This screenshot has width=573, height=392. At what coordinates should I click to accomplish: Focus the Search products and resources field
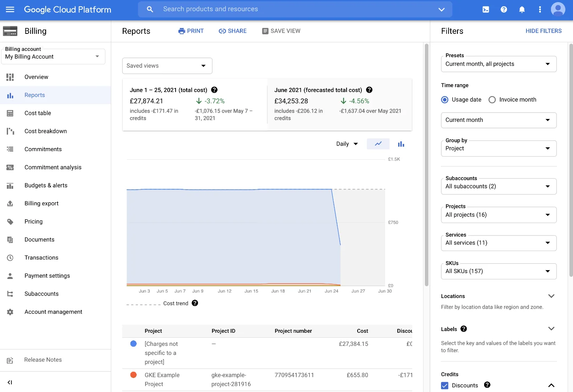(x=295, y=9)
